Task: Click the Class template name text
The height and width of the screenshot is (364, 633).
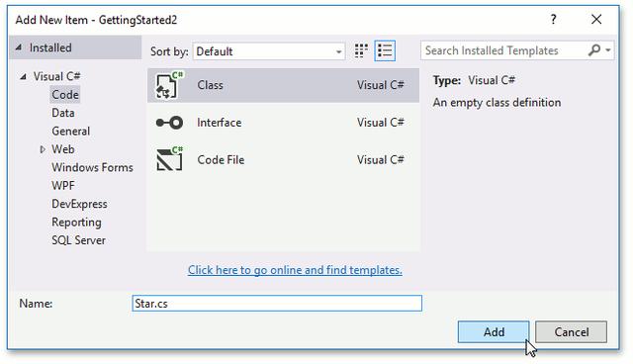Action: tap(210, 85)
